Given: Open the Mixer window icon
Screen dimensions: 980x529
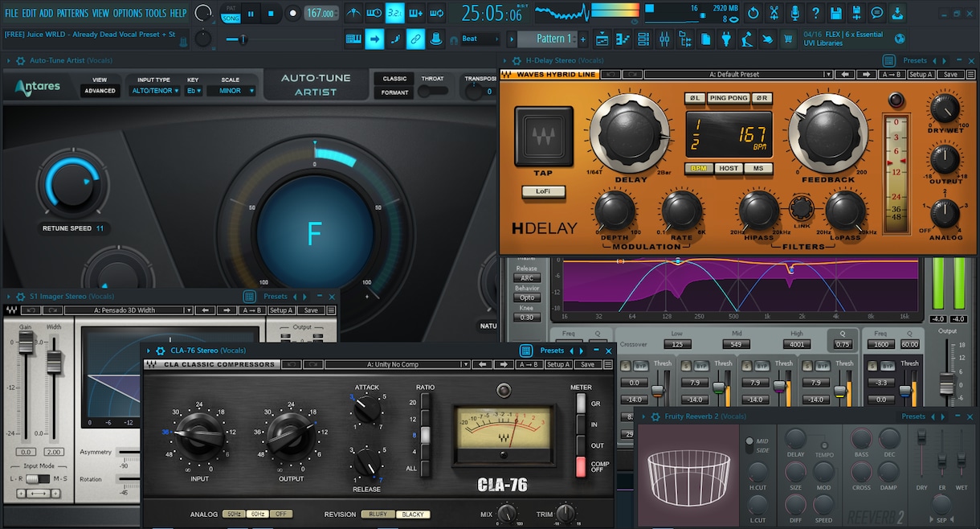Looking at the screenshot, I should point(664,39).
